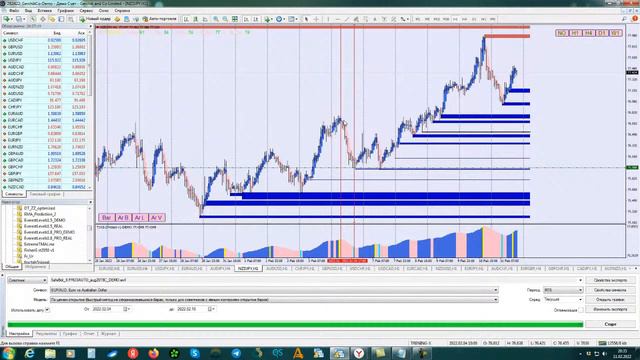This screenshot has width=640, height=360.
Task: Select USDCHF row in Market Watch
Action: coord(45,40)
